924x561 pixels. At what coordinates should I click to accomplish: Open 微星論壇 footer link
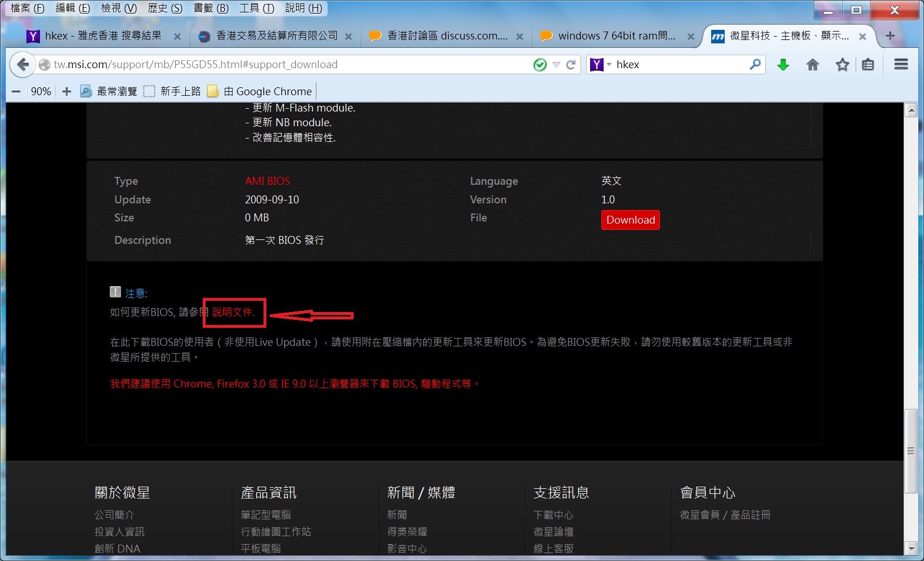point(553,532)
